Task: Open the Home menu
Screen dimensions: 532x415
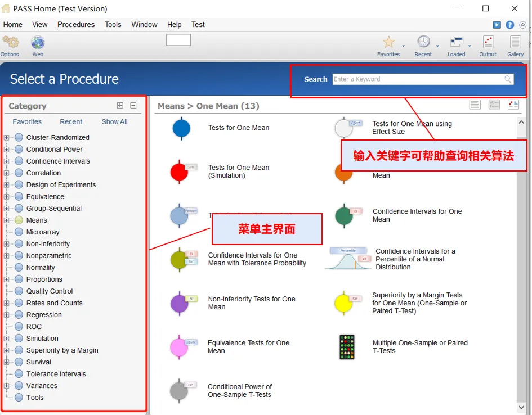Action: pyautogui.click(x=12, y=25)
